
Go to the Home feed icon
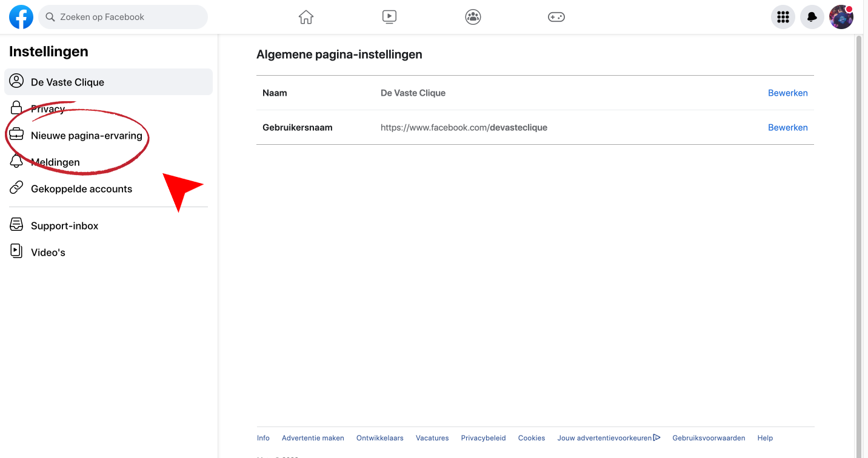[x=306, y=17]
